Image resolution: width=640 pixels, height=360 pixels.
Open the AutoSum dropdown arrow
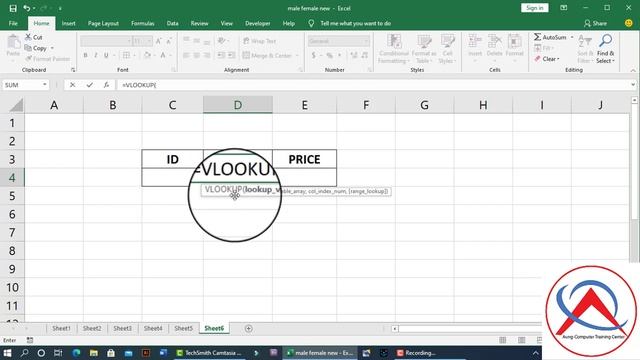[571, 37]
